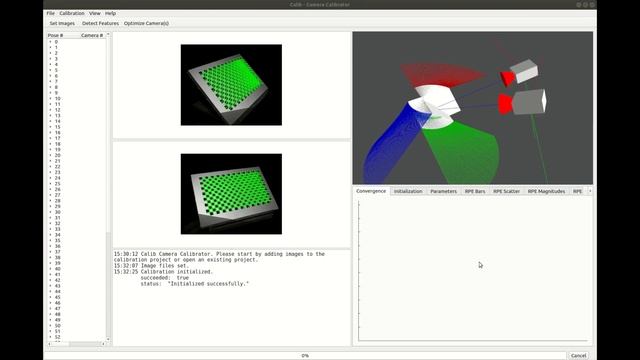Expand pose 7 in the tree
Viewport: 640px width, 360px height.
click(50, 82)
